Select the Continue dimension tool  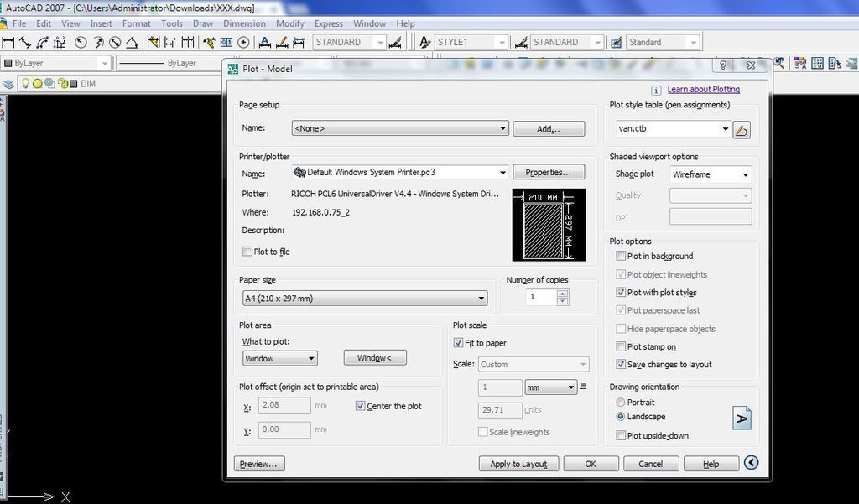pyautogui.click(x=188, y=42)
